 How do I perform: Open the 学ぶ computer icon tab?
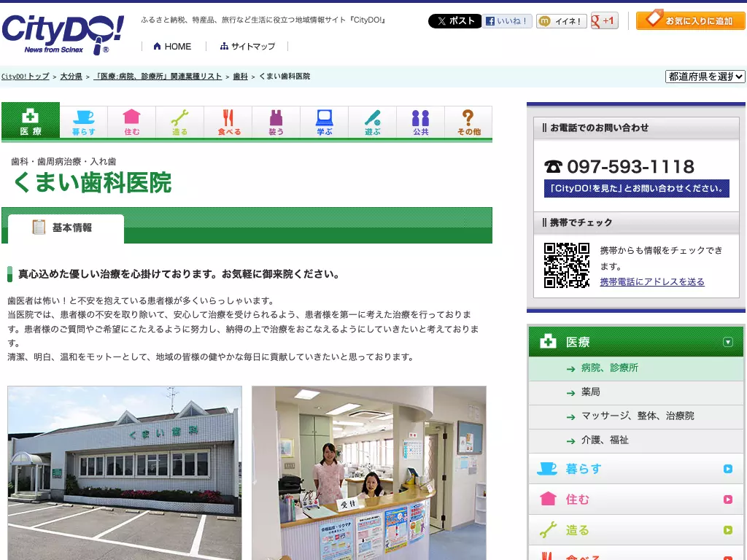click(325, 122)
